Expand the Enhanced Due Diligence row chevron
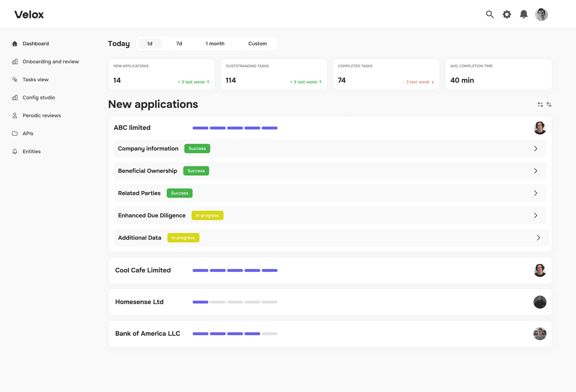Screen dimensions: 576x392 (x=536, y=215)
